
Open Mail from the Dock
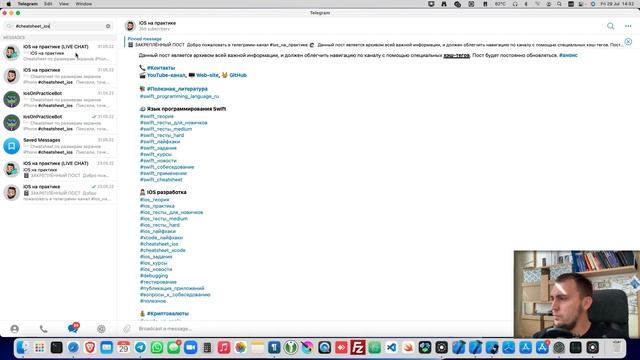click(107, 347)
